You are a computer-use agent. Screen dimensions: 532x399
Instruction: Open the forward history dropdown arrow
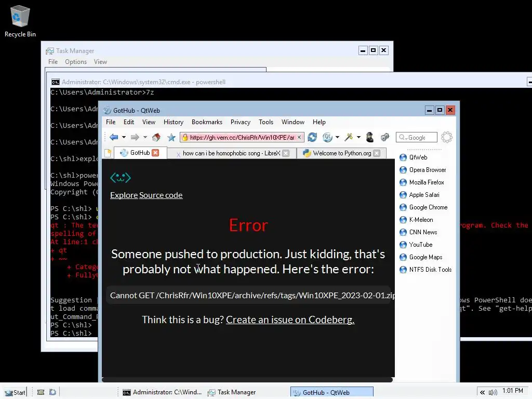pos(145,137)
